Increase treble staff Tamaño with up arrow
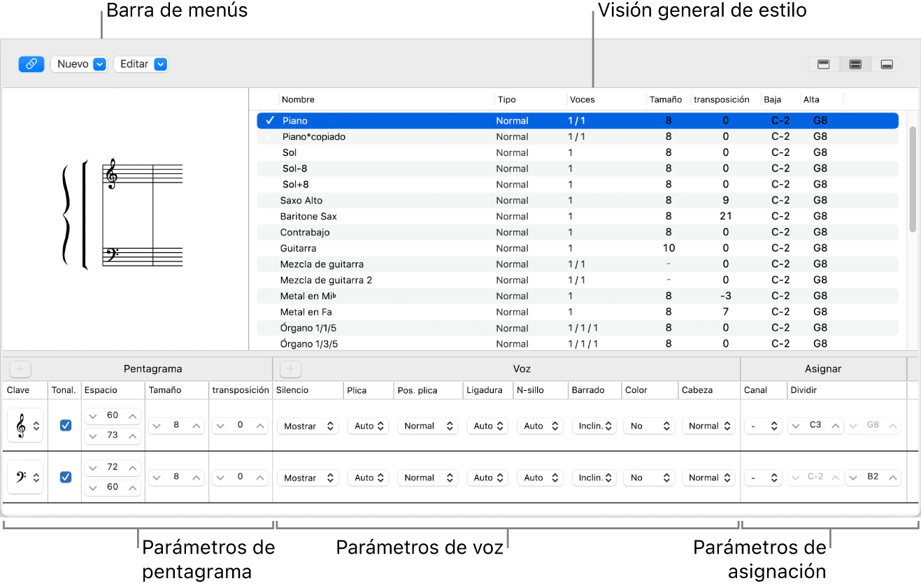The height and width of the screenshot is (588, 921). click(197, 426)
